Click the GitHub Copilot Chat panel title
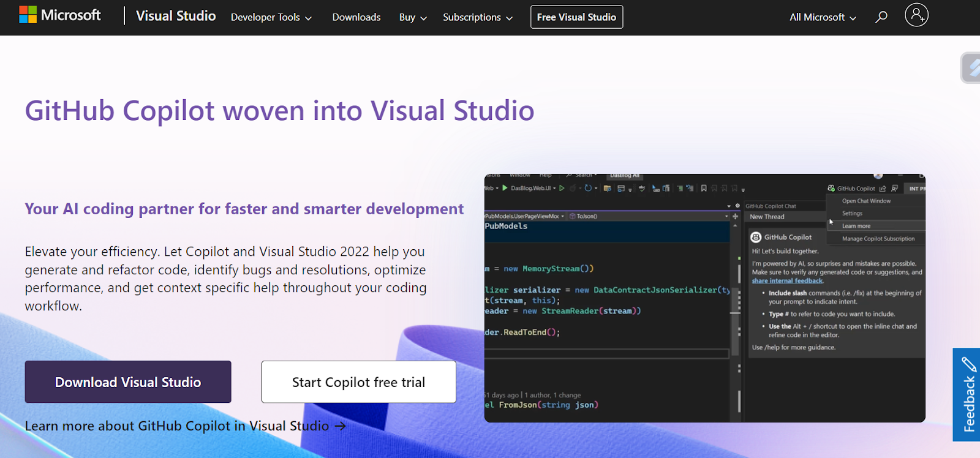This screenshot has width=980, height=458. pyautogui.click(x=771, y=206)
